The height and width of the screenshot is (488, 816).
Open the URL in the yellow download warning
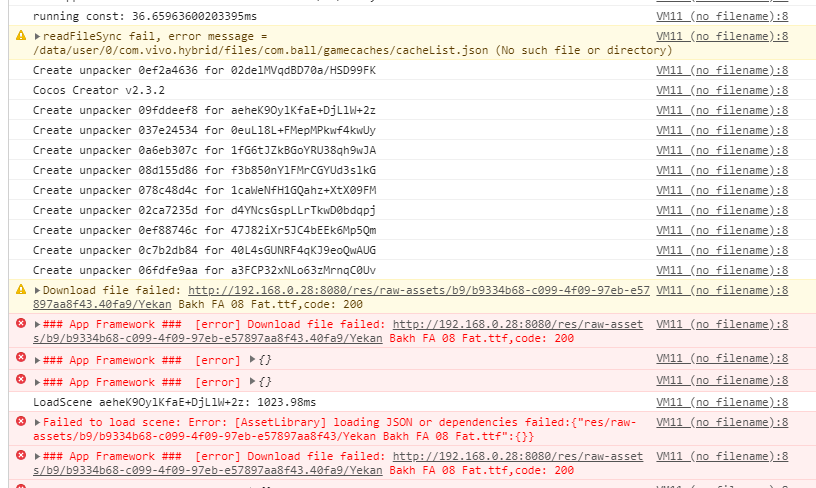tap(420, 290)
